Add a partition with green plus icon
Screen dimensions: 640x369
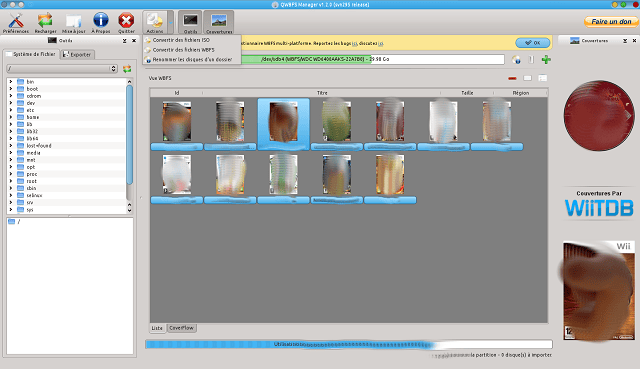[546, 60]
